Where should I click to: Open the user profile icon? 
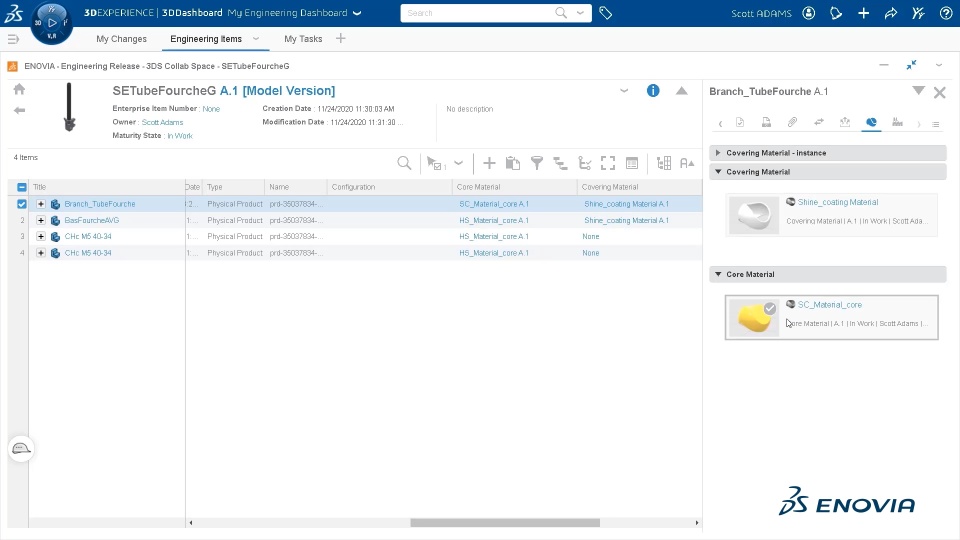pyautogui.click(x=809, y=13)
